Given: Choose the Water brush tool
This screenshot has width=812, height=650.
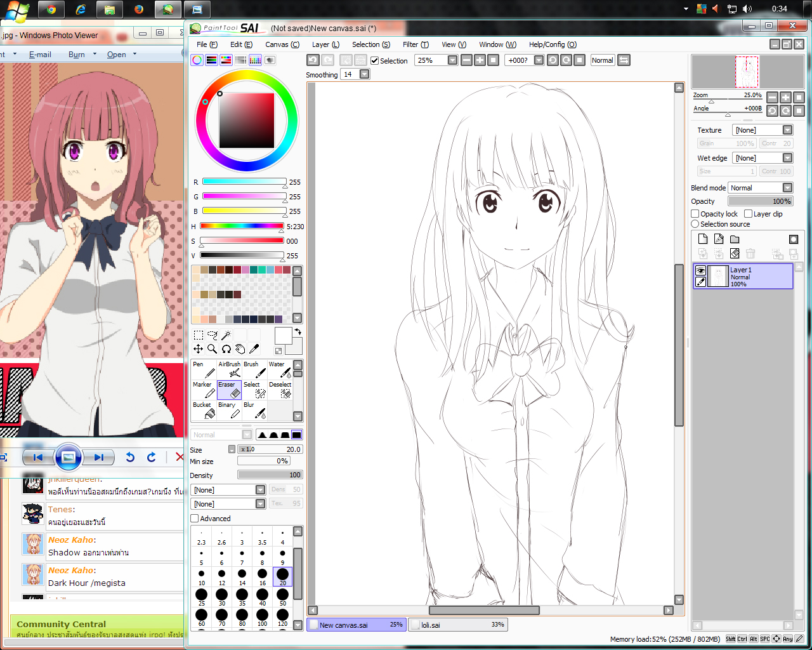Looking at the screenshot, I should 280,369.
